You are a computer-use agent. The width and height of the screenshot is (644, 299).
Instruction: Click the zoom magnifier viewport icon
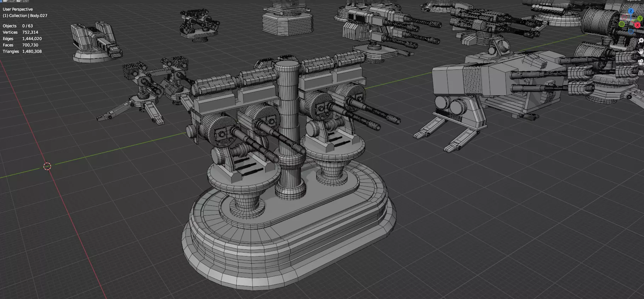(641, 40)
